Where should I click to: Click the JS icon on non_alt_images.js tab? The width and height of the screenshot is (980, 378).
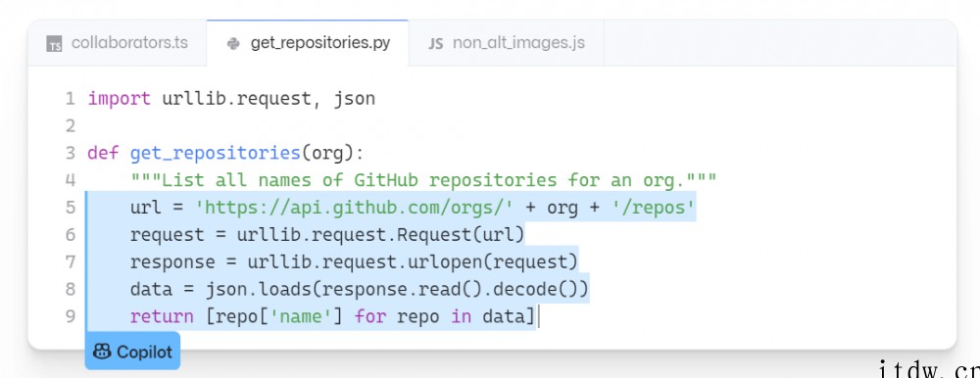[x=436, y=44]
